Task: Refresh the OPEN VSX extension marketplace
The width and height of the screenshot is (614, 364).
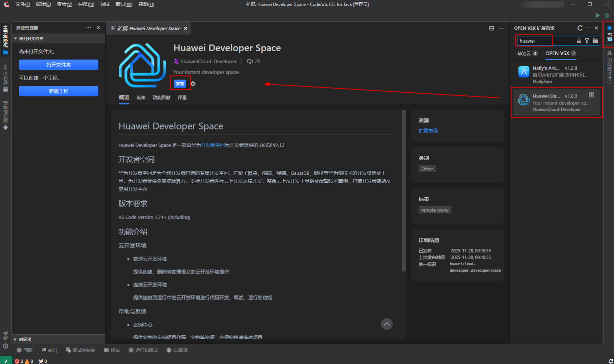Action: [x=580, y=28]
